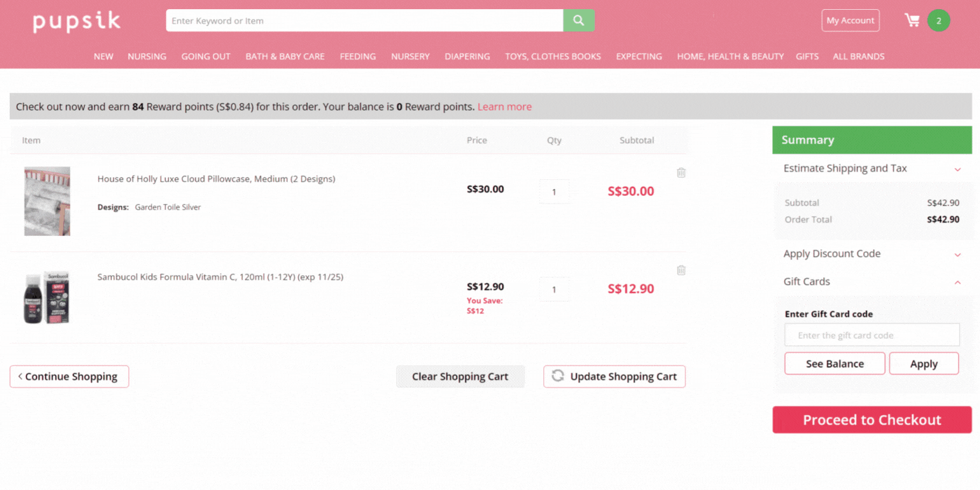Click Proceed to Checkout

click(871, 419)
